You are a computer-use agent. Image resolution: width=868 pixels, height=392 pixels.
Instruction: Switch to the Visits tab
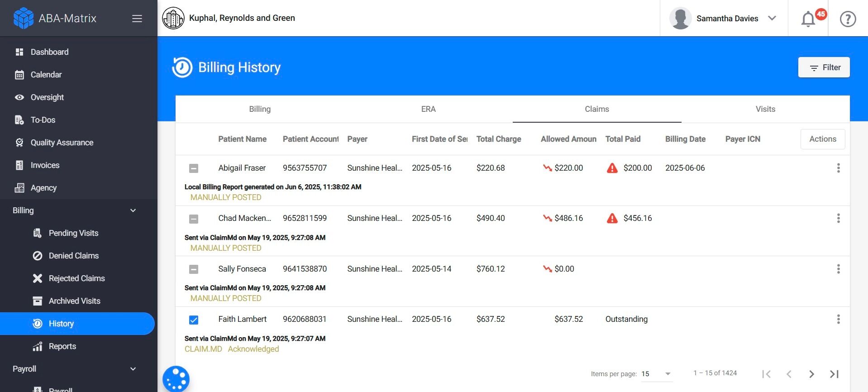[765, 109]
